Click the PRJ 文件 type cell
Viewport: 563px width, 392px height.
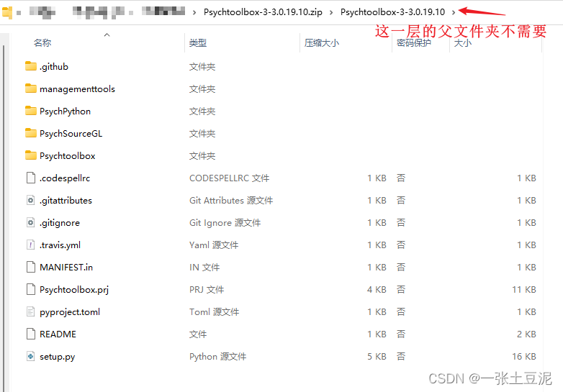(x=207, y=289)
